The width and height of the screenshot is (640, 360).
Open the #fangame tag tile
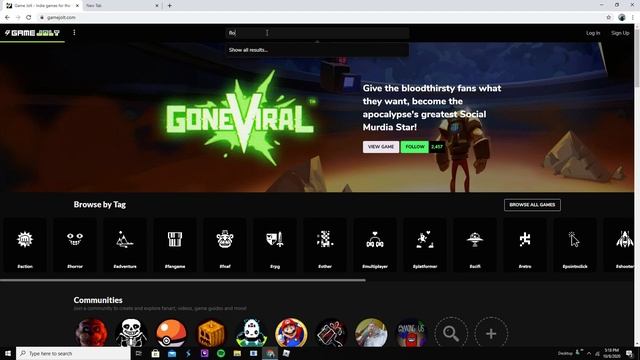click(175, 245)
